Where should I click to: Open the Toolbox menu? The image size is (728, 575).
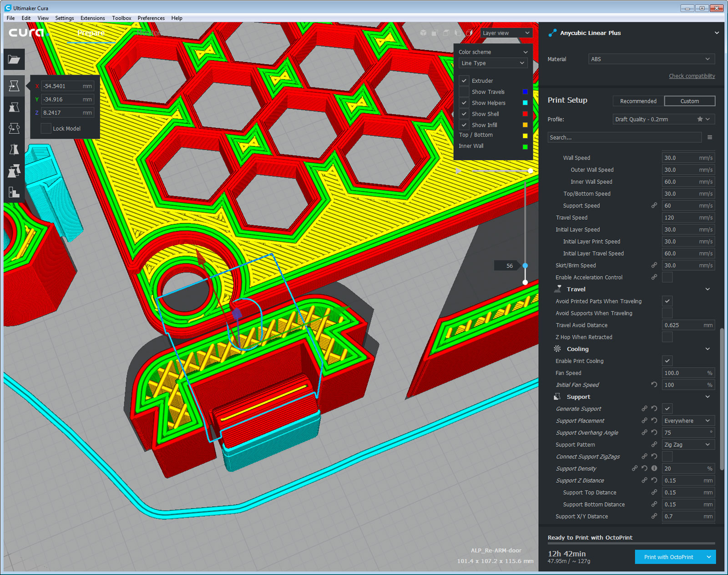click(x=121, y=18)
